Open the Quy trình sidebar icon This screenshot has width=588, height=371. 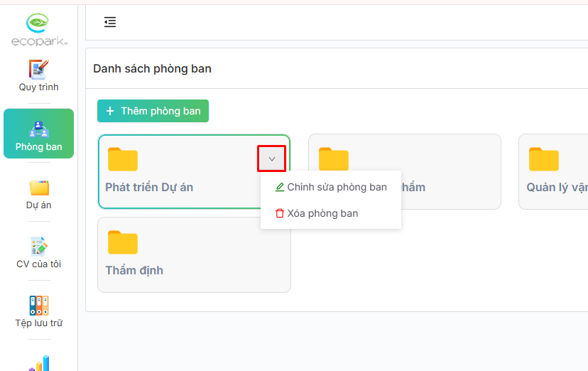[38, 69]
